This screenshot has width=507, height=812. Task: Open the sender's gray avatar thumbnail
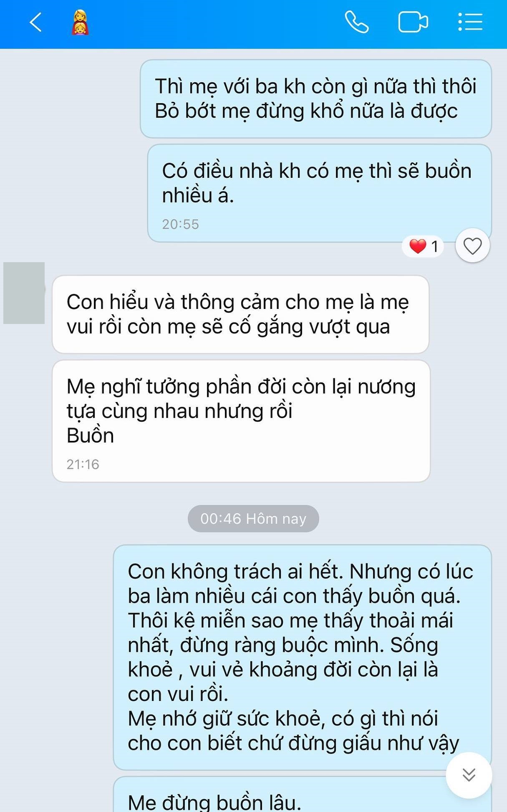tap(24, 293)
